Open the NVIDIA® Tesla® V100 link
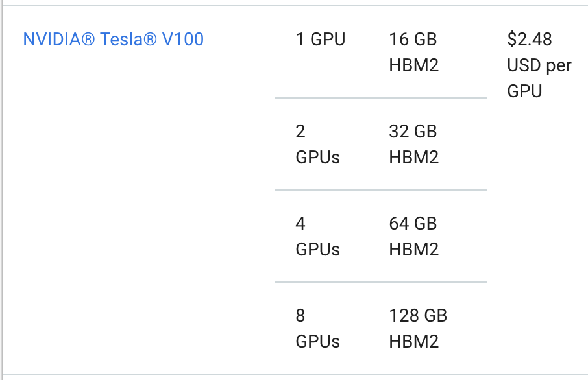Image resolution: width=588 pixels, height=380 pixels. 113,40
